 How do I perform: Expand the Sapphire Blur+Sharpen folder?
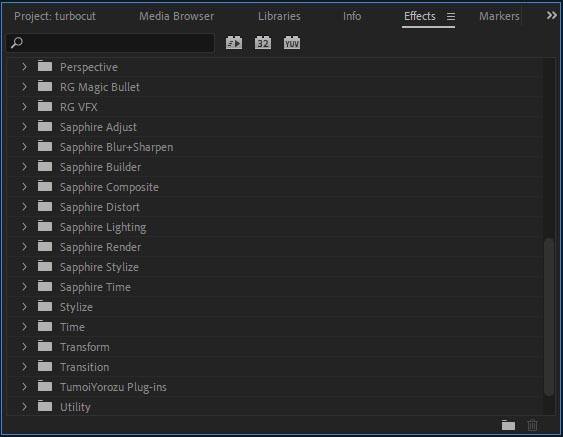pos(24,147)
